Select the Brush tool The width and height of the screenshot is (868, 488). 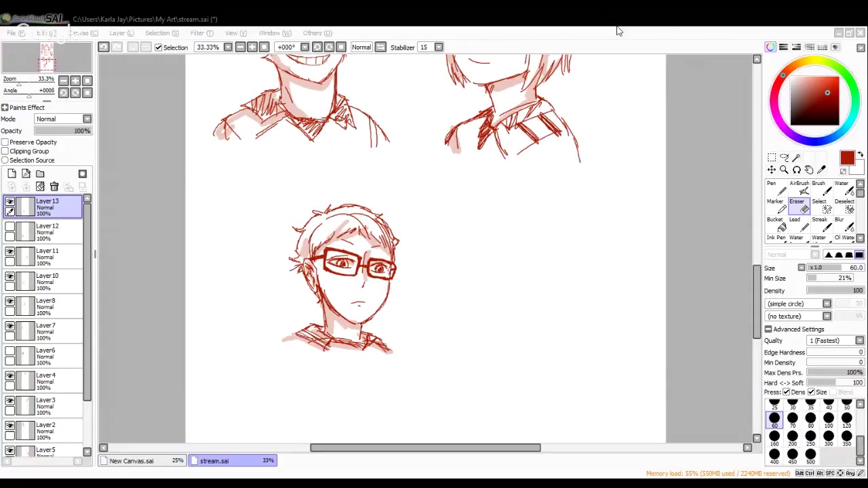coord(821,188)
